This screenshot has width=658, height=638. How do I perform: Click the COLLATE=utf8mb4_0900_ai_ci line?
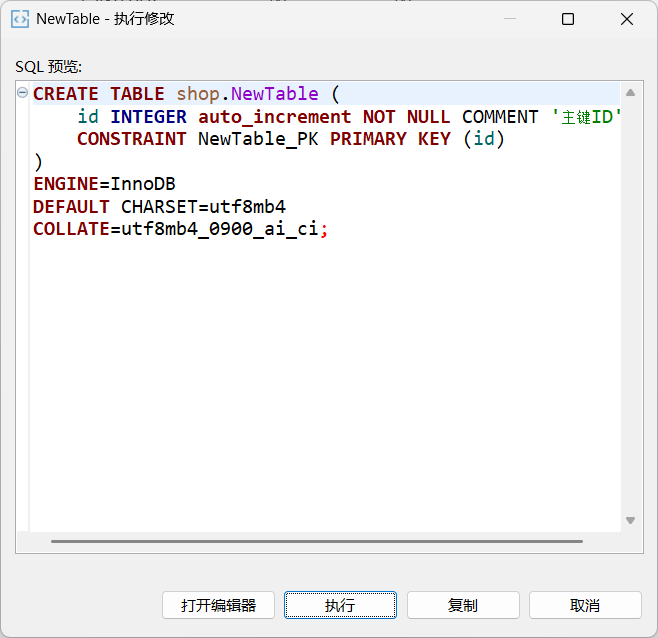(180, 229)
